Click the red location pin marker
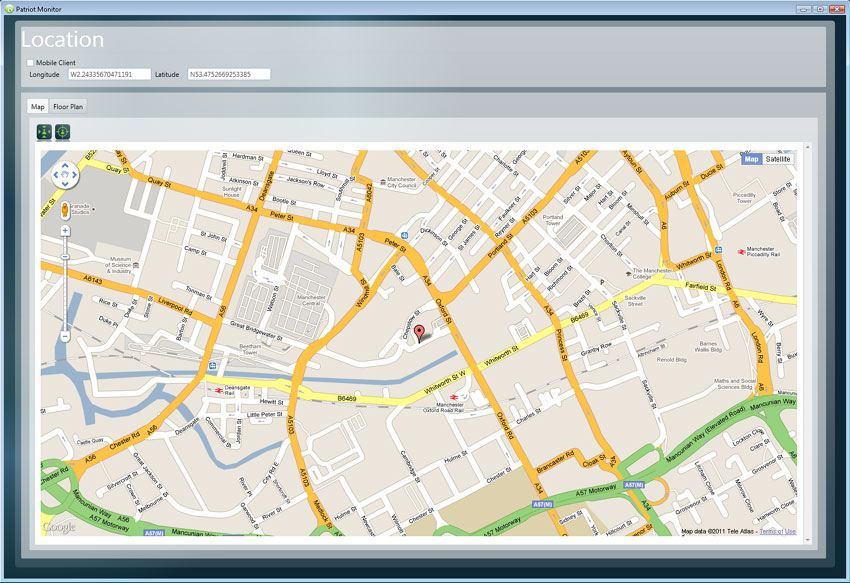This screenshot has width=850, height=583. tap(419, 333)
